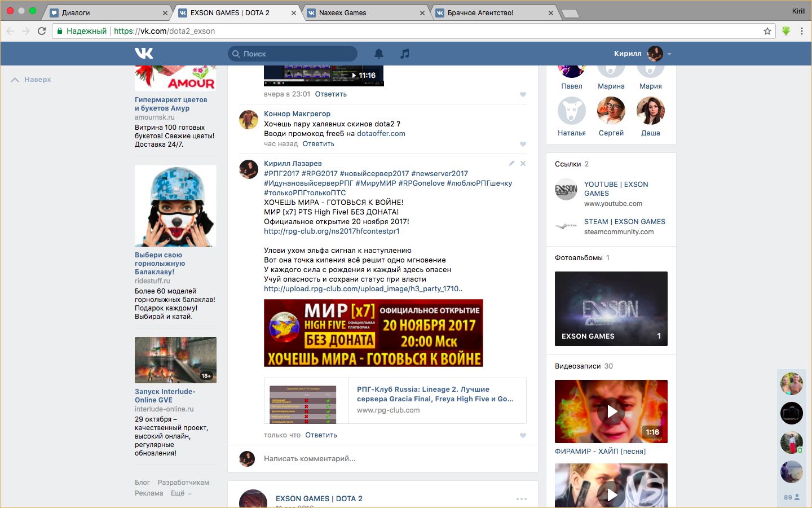Open Кирилл Лазарев's comment avatar

[x=249, y=169]
